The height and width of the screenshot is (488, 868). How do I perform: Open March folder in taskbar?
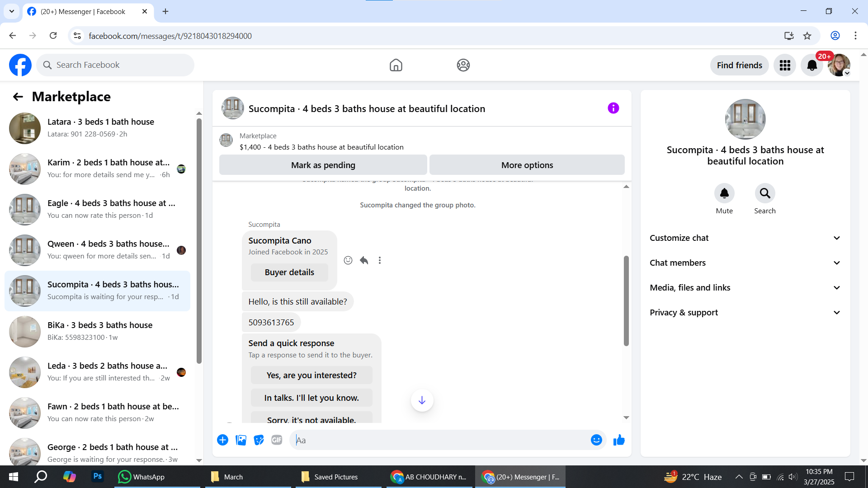(x=248, y=477)
